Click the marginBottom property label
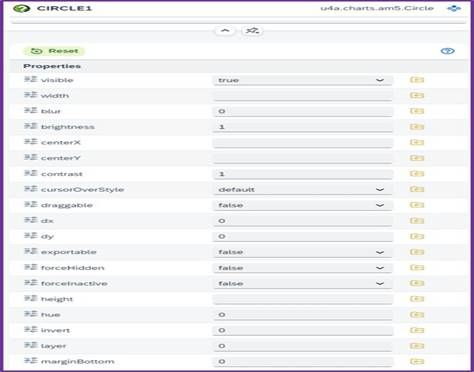This screenshot has width=474, height=372. (78, 362)
